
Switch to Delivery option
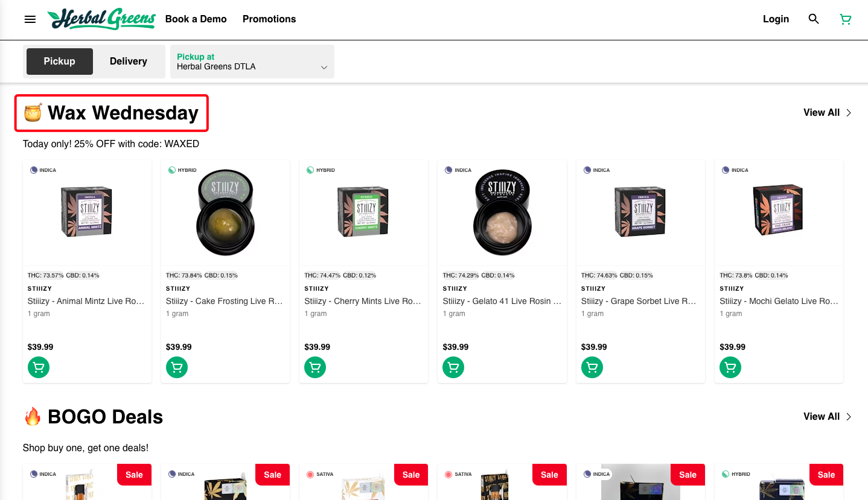click(129, 62)
